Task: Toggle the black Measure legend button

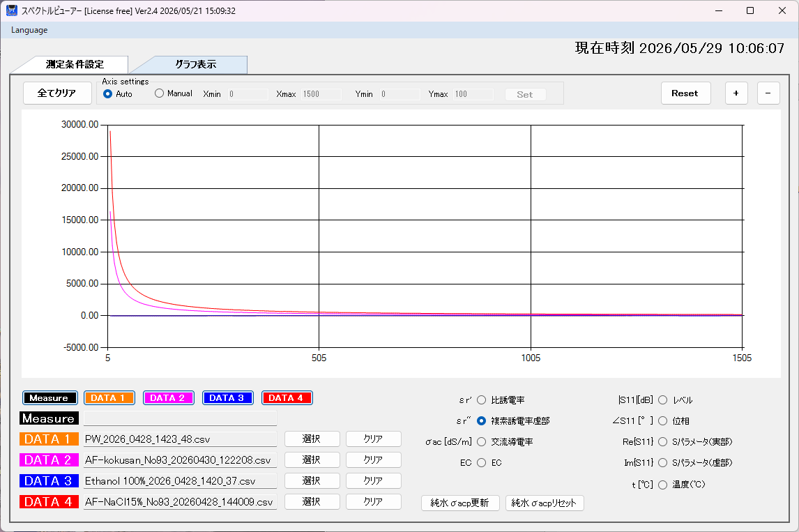Action: [x=50, y=398]
